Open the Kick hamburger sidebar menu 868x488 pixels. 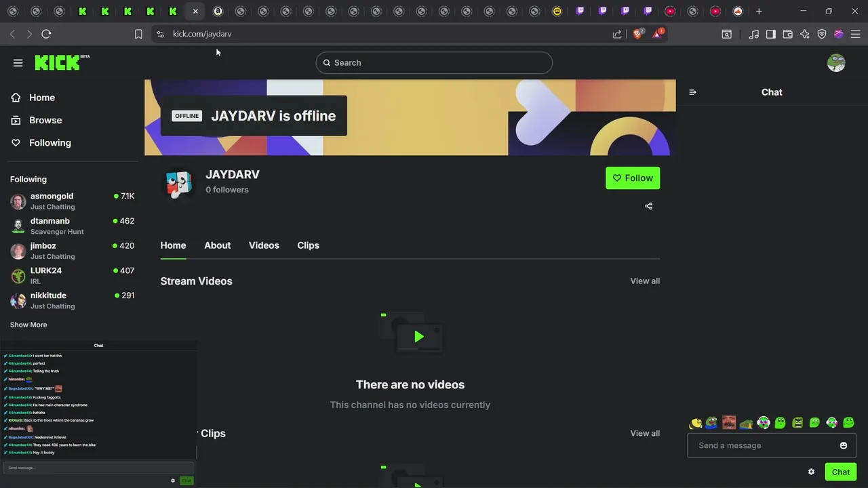[18, 63]
